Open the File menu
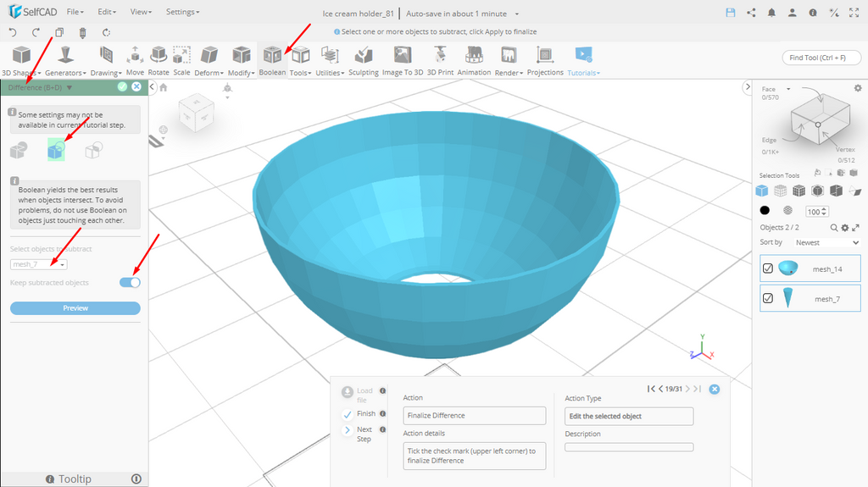The height and width of the screenshot is (487, 868). [75, 12]
